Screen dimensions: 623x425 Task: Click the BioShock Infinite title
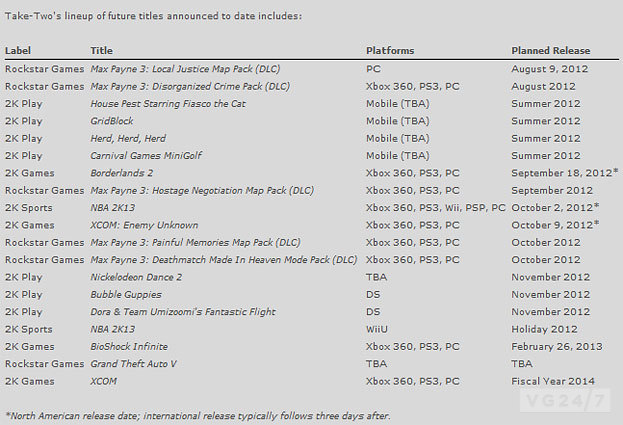point(129,347)
